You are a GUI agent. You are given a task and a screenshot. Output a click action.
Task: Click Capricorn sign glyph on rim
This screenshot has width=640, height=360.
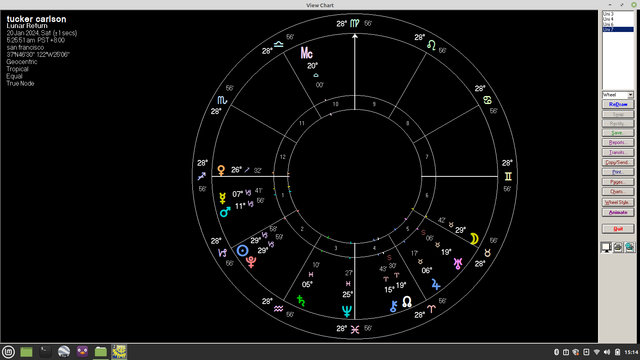(x=222, y=253)
